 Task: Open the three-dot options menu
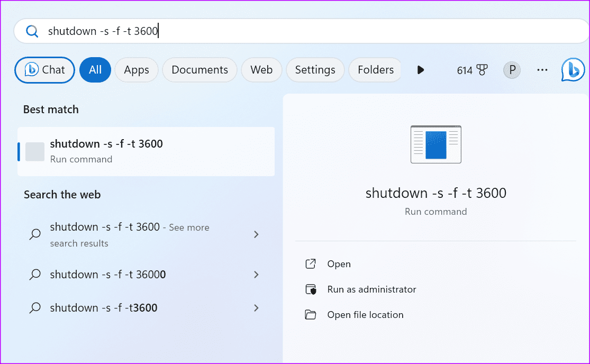542,70
